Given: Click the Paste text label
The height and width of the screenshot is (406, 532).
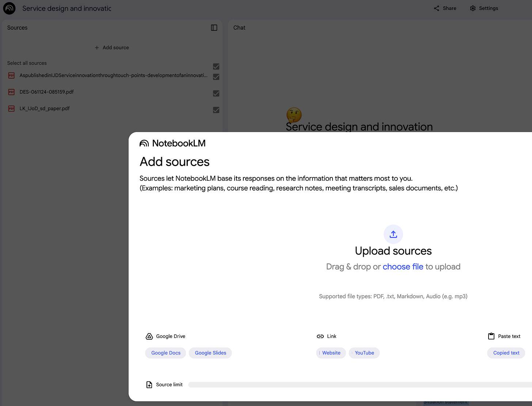Looking at the screenshot, I should [x=509, y=336].
